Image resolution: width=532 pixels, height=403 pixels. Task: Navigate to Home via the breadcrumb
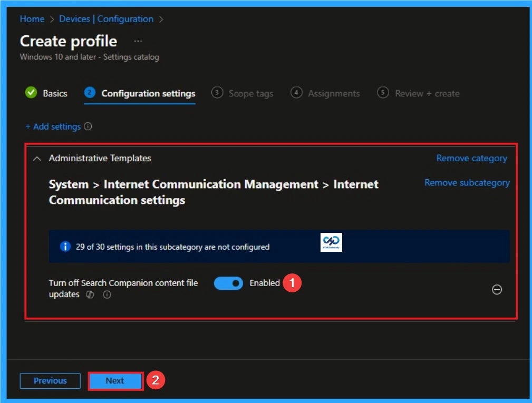point(32,19)
